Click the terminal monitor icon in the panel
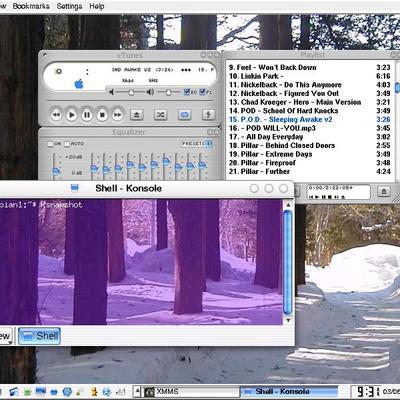Image resolution: width=400 pixels, height=400 pixels. coord(41,391)
